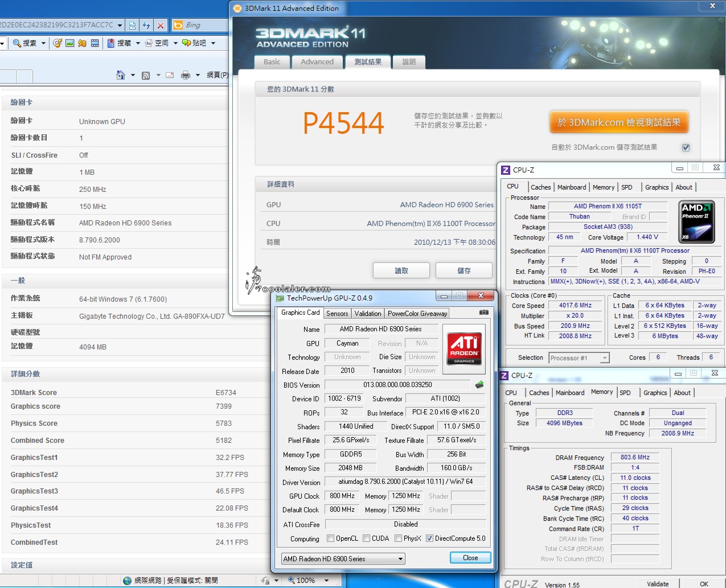
Task: Click the GPU-Z BIOS save chip icon
Action: coord(479,385)
